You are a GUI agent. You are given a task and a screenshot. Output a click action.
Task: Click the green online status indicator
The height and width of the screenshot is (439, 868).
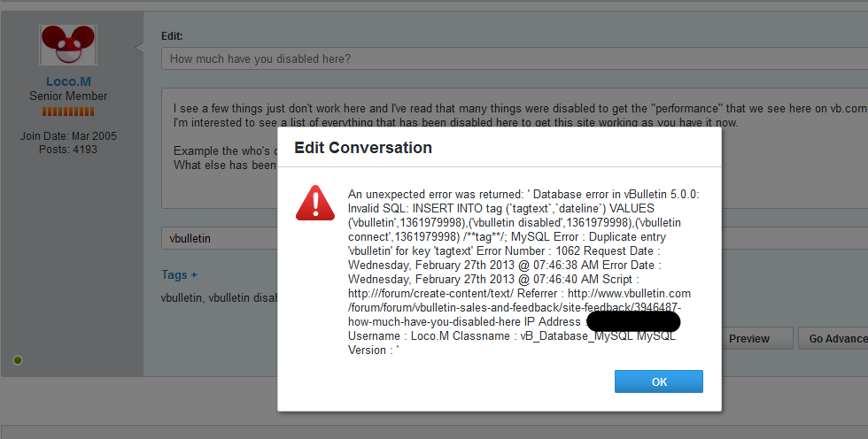[x=18, y=360]
